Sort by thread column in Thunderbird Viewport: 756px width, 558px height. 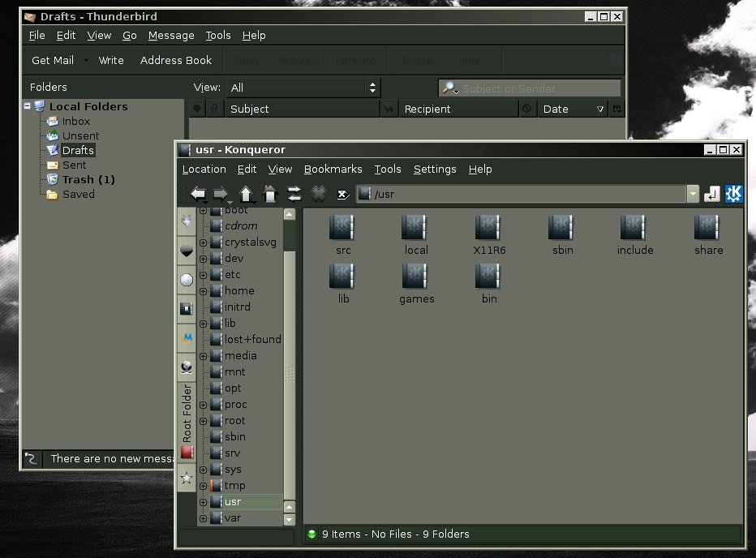(x=197, y=109)
